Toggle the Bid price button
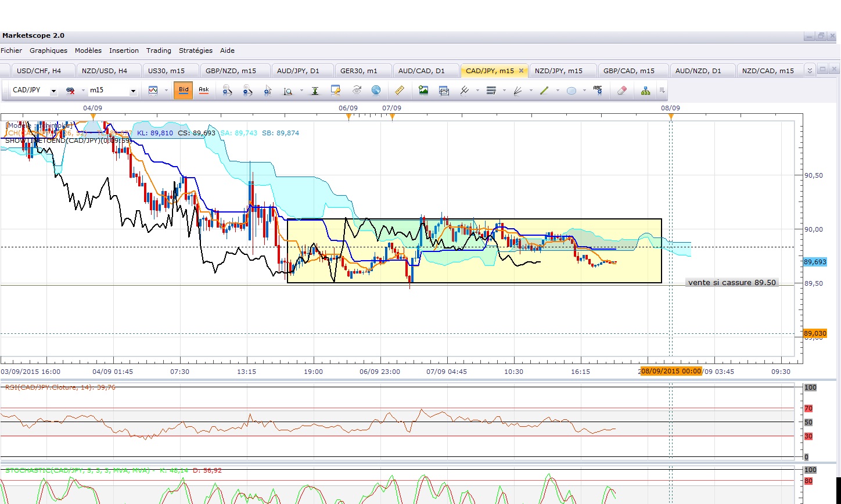 pyautogui.click(x=184, y=91)
